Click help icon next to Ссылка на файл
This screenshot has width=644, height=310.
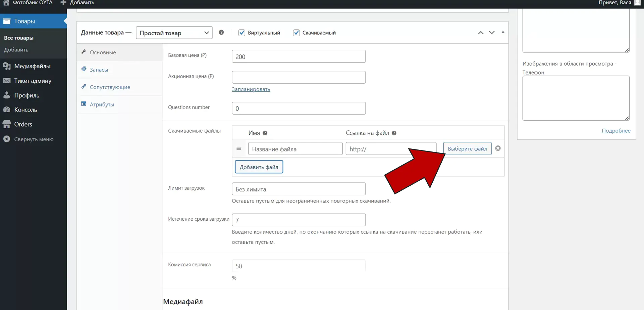click(394, 133)
